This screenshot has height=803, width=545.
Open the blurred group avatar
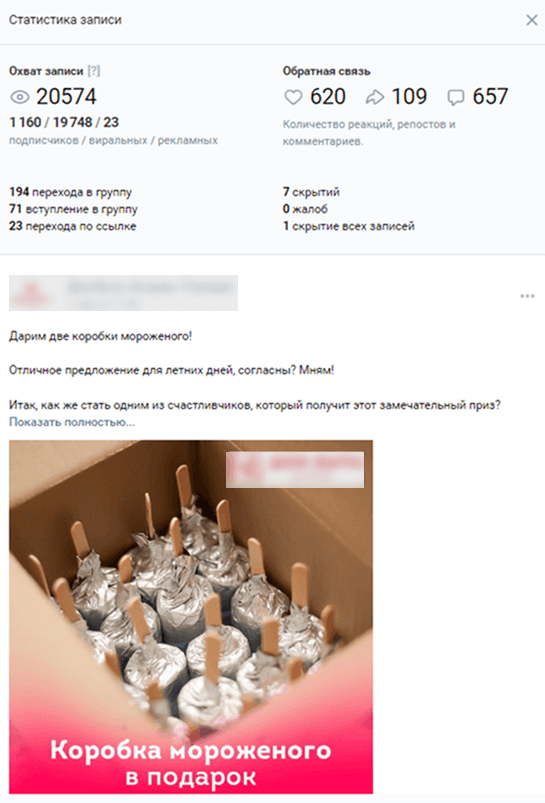[30, 293]
